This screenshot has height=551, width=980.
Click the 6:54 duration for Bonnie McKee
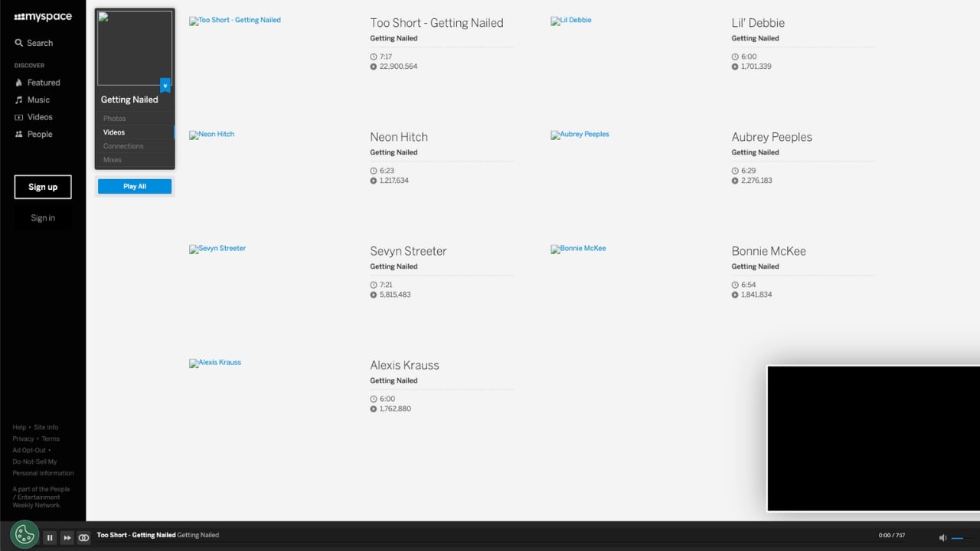click(748, 285)
